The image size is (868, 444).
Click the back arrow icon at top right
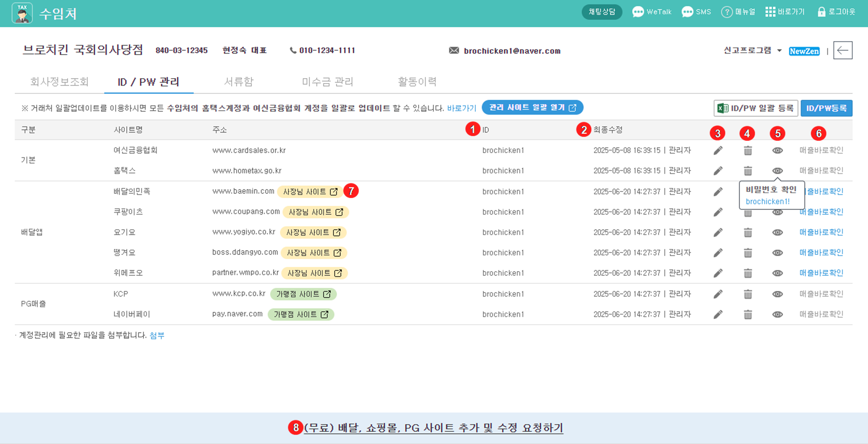842,51
